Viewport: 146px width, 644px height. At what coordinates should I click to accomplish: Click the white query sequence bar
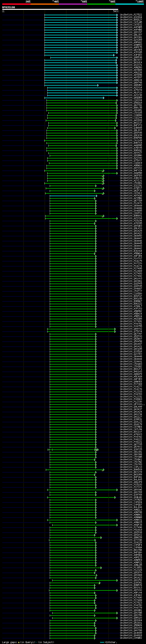pyautogui.click(x=60, y=9)
